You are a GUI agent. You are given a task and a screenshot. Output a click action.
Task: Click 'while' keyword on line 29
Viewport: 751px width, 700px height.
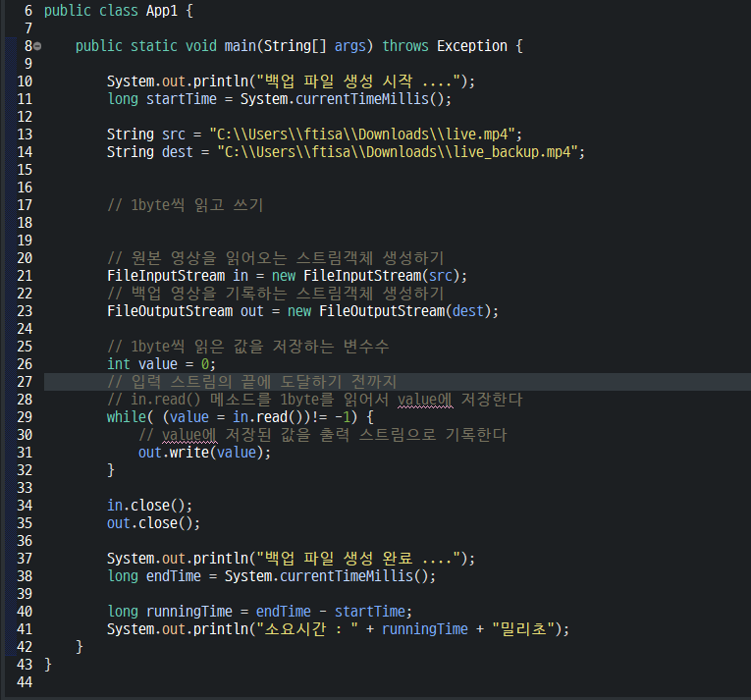point(127,417)
